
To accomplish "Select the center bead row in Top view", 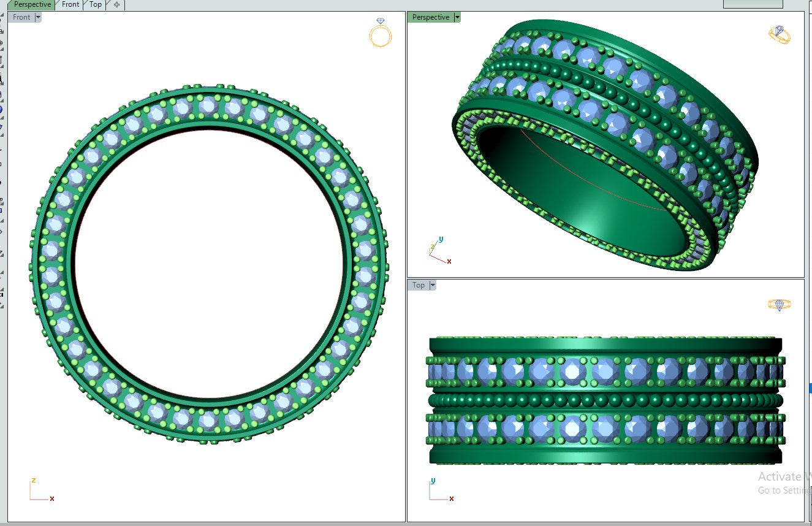I will [605, 400].
